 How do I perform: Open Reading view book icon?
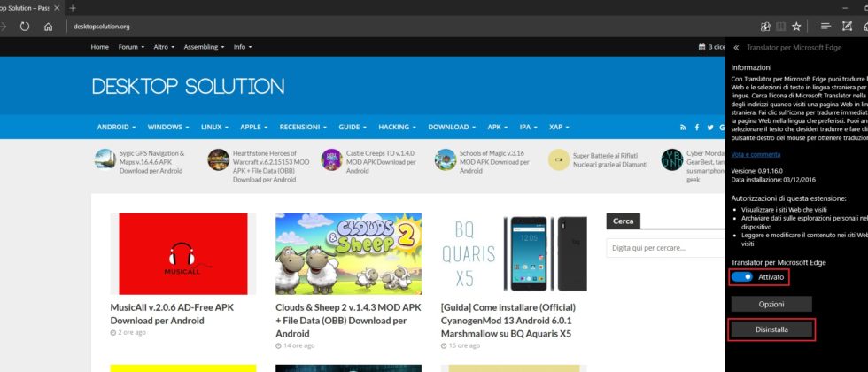coord(780,26)
